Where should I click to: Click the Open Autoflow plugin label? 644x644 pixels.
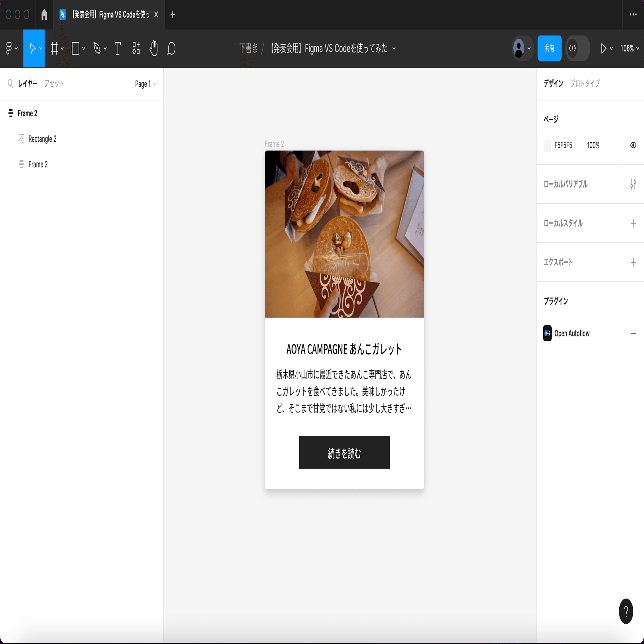click(572, 333)
